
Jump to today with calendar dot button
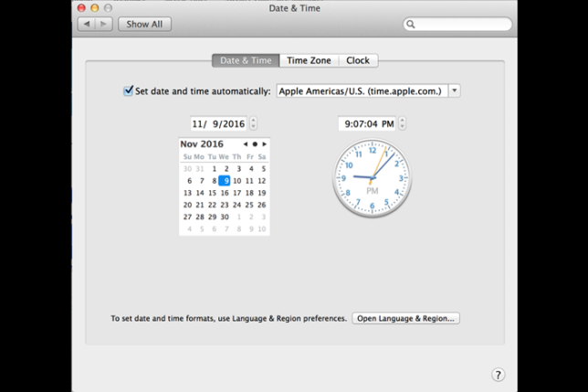click(255, 144)
